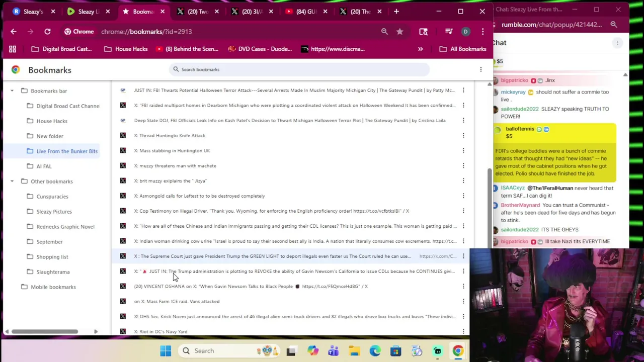This screenshot has width=644, height=362.
Task: Open Chrome's three-dot main menu
Action: point(482,32)
